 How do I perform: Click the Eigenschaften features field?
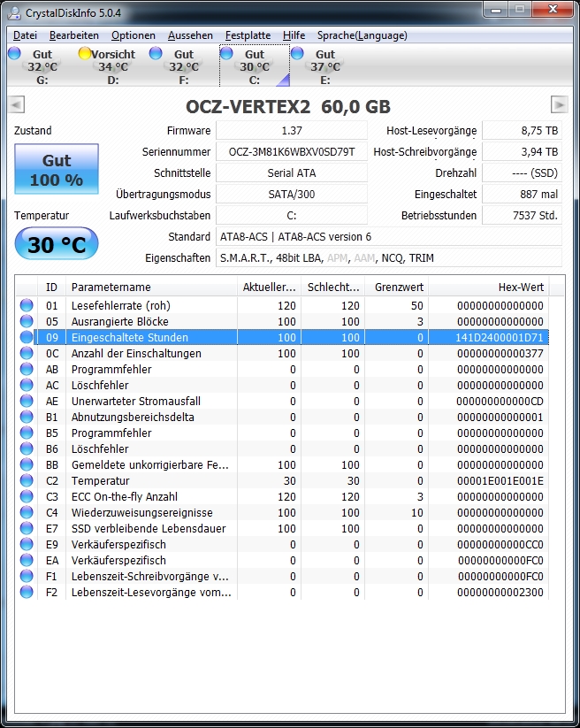(x=389, y=258)
